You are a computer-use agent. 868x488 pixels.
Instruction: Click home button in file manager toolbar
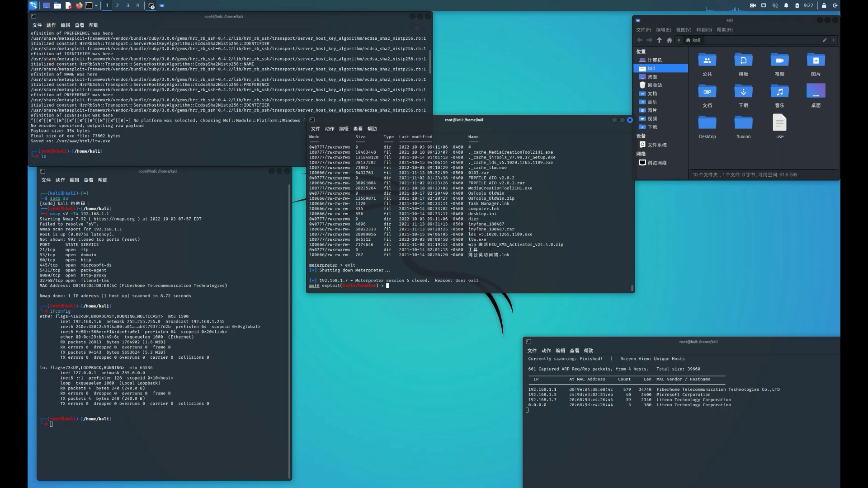click(x=669, y=40)
